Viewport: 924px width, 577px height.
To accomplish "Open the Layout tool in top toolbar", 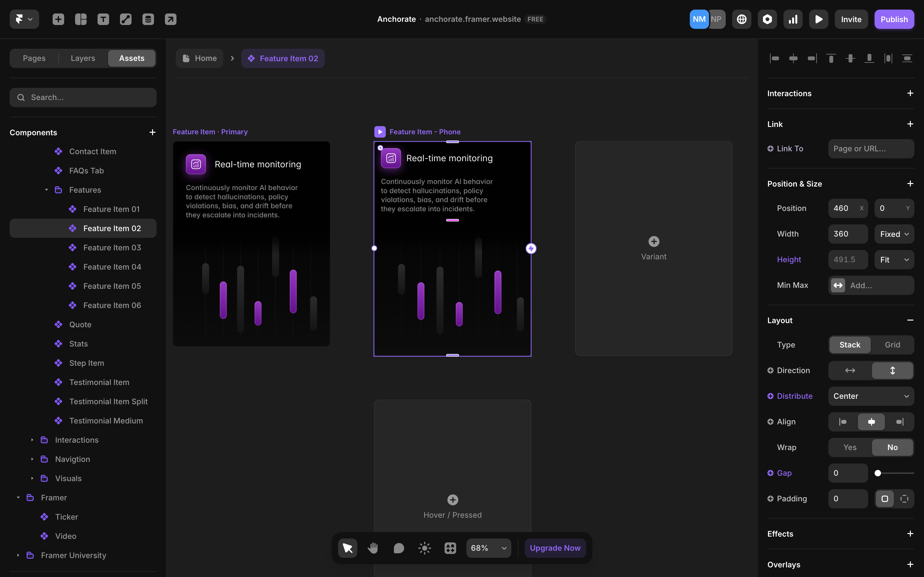I will [81, 19].
